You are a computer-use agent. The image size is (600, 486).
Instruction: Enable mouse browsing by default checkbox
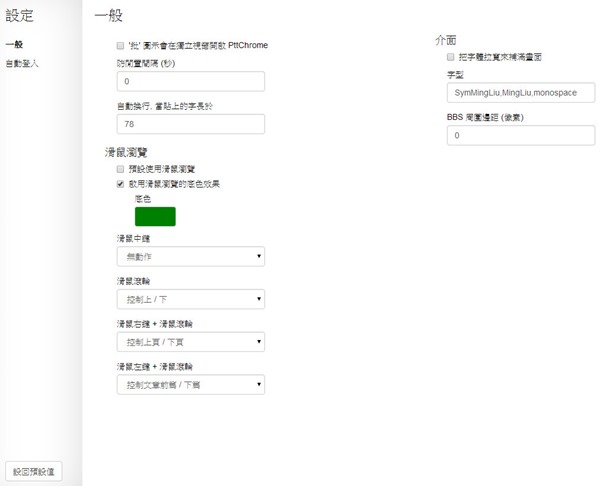tap(121, 170)
